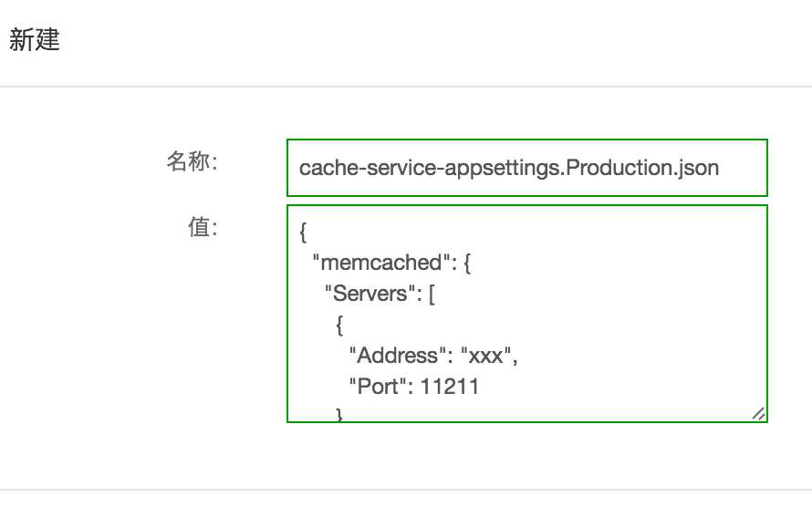Click the 名称 field label

coord(191,161)
